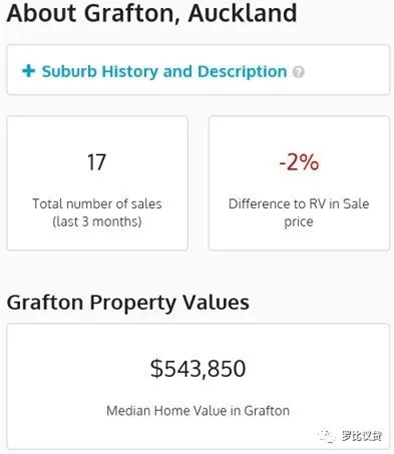Click the Chinese watermark text at bottom right

coord(362,436)
